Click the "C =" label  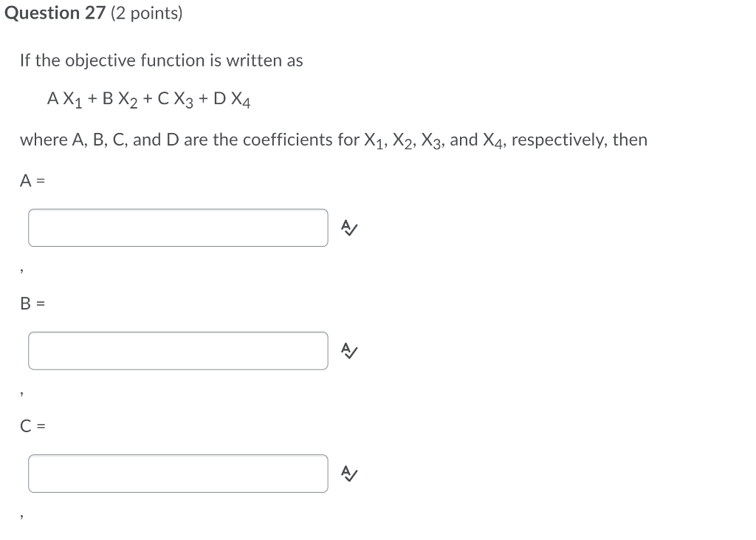[31, 425]
